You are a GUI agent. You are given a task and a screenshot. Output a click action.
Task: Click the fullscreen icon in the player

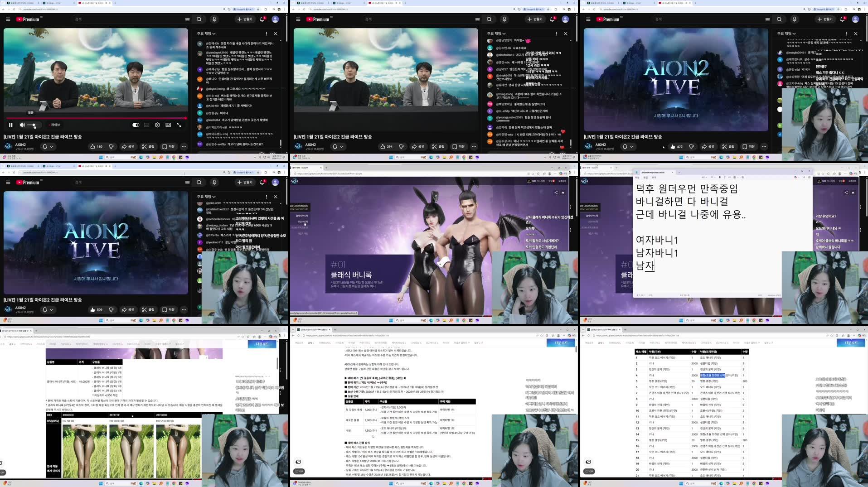point(179,125)
